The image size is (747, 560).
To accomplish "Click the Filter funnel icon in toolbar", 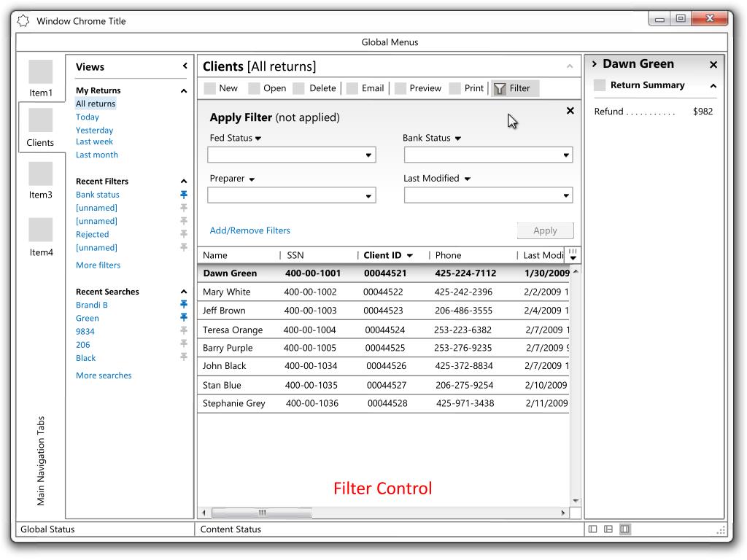I will tap(500, 88).
